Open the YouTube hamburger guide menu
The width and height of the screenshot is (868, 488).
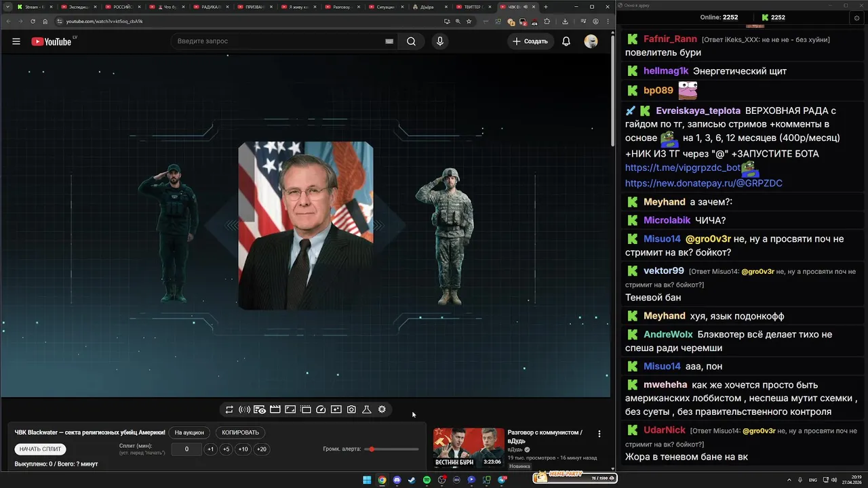(16, 41)
